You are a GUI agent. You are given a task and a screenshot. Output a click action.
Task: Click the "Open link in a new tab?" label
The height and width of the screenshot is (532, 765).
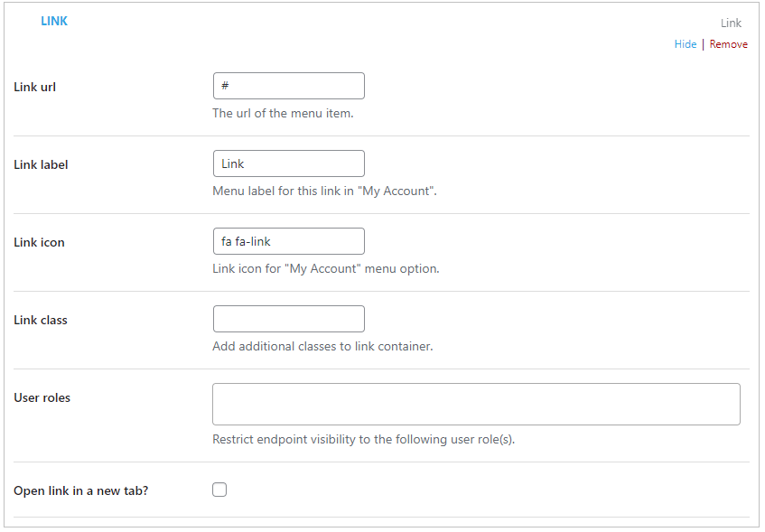point(81,490)
